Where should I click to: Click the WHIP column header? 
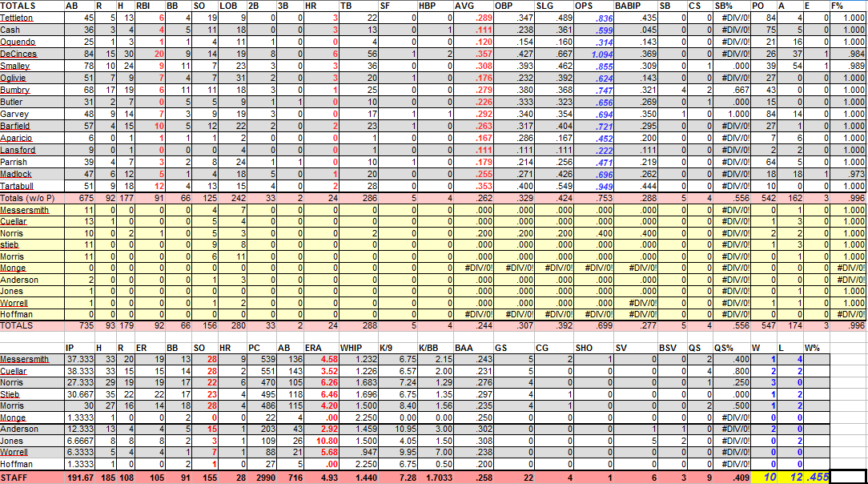pos(359,348)
